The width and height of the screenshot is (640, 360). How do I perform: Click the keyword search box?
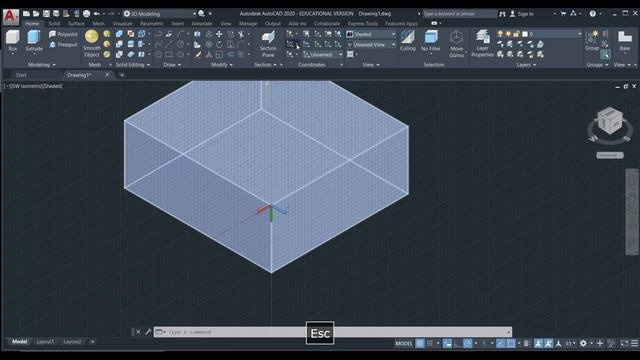point(460,14)
